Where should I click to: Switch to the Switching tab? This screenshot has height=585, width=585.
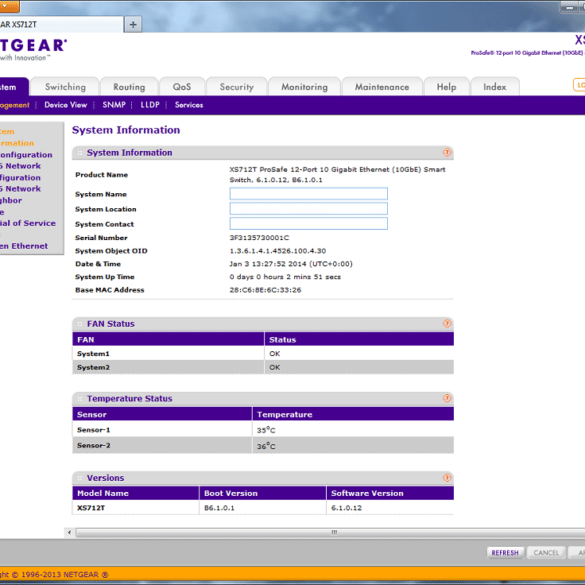click(65, 87)
